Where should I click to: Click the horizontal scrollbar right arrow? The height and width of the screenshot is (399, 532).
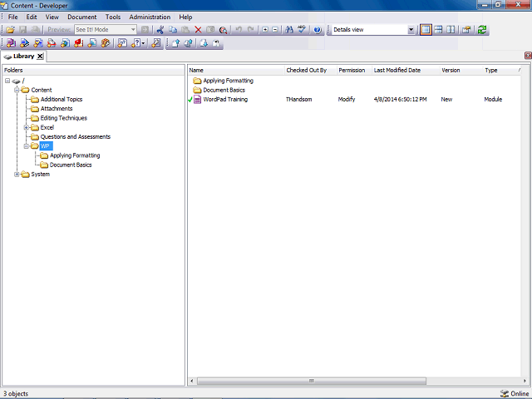(525, 381)
